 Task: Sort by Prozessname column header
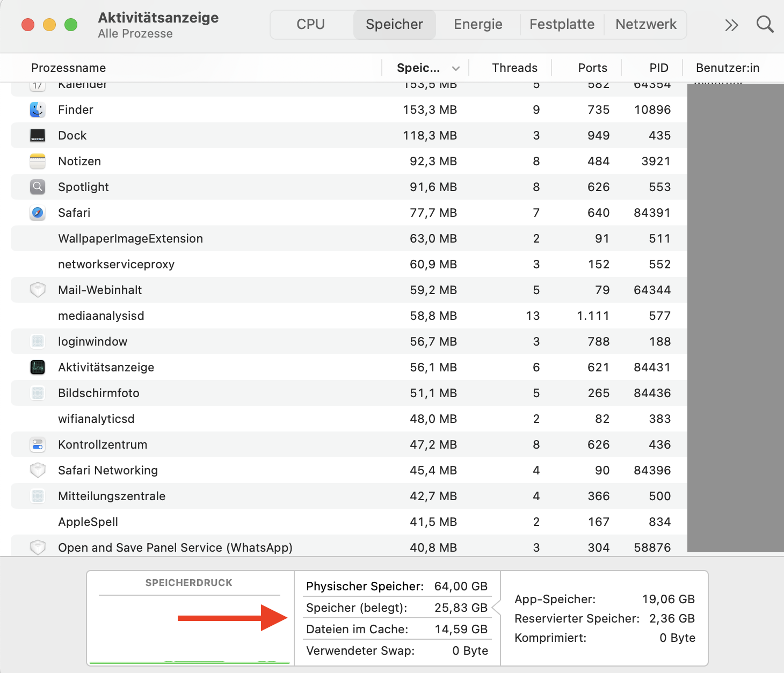pos(69,68)
